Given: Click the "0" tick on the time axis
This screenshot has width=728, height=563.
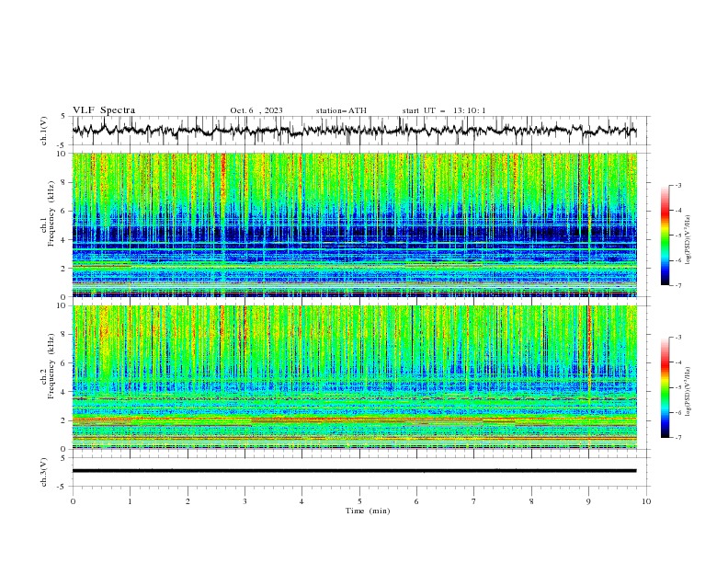Looking at the screenshot, I should [x=73, y=501].
